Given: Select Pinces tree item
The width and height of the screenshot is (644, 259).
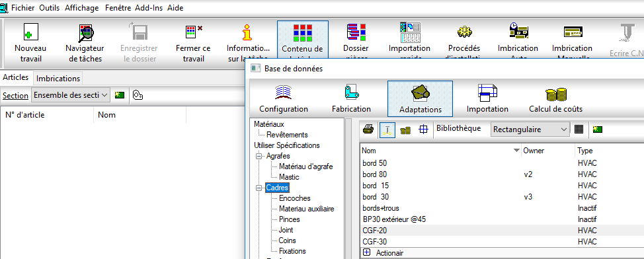Looking at the screenshot, I should (x=289, y=219).
